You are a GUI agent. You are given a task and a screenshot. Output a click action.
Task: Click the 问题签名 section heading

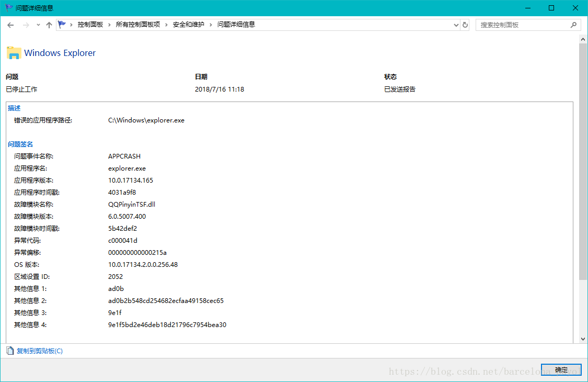coord(20,144)
